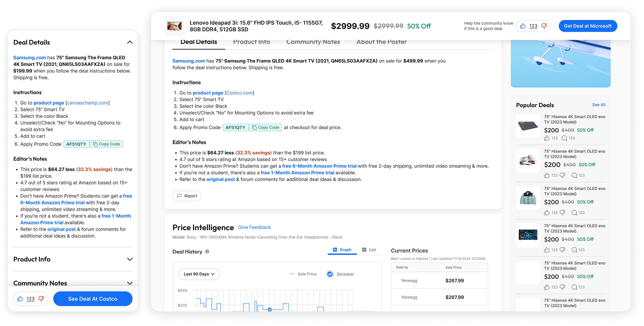Image resolution: width=644 pixels, height=326 pixels.
Task: Open the Last 90 Days dropdown
Action: point(199,274)
